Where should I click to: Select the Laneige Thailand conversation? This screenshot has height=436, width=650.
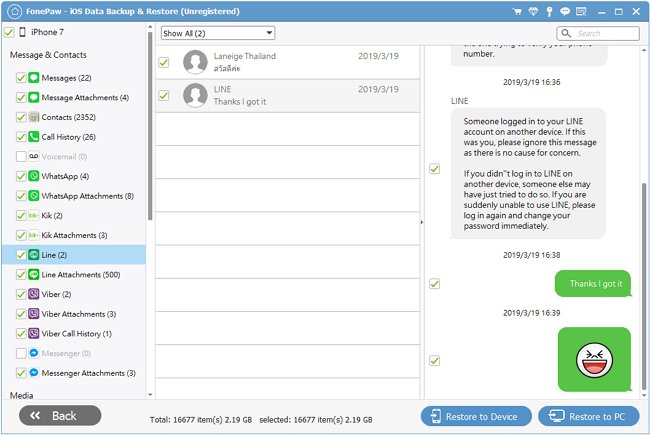(x=288, y=62)
